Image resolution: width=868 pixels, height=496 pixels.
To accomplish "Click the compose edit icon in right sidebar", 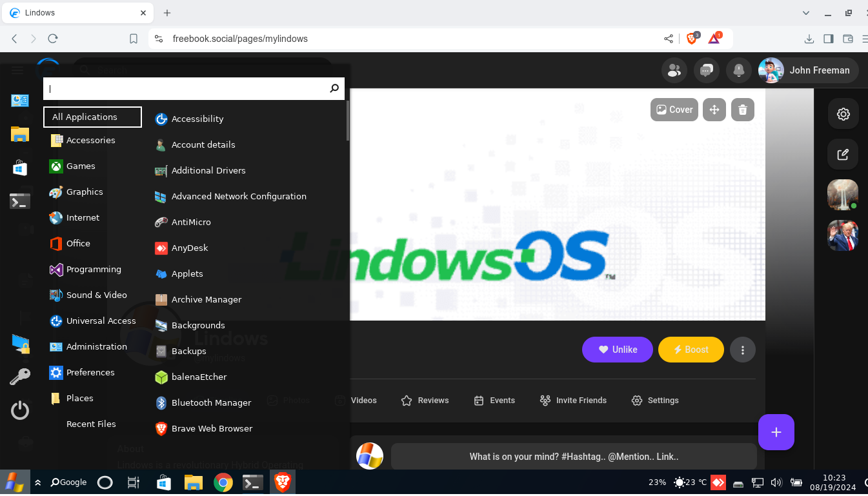I will coord(843,154).
